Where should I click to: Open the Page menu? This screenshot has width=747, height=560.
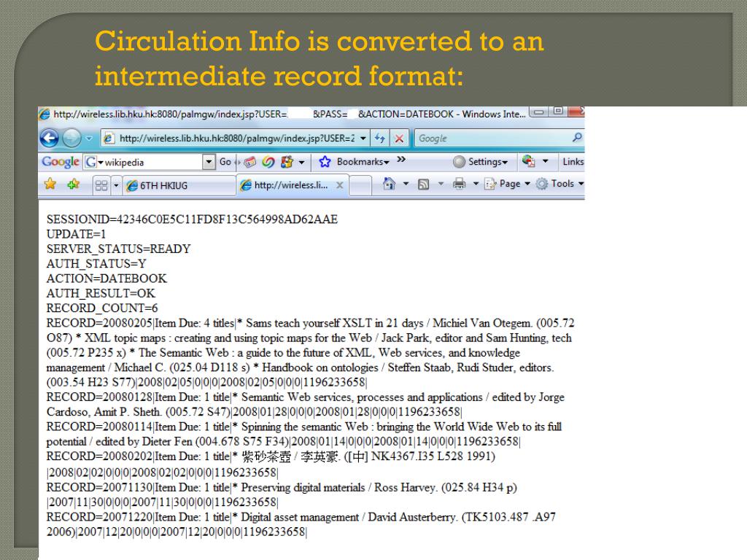point(507,184)
